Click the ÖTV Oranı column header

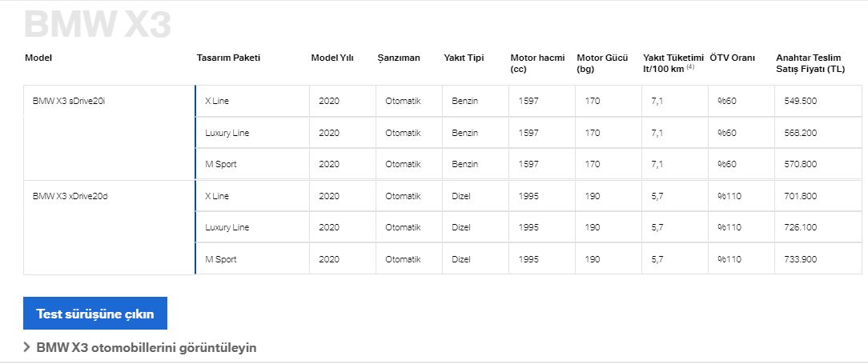pyautogui.click(x=733, y=58)
